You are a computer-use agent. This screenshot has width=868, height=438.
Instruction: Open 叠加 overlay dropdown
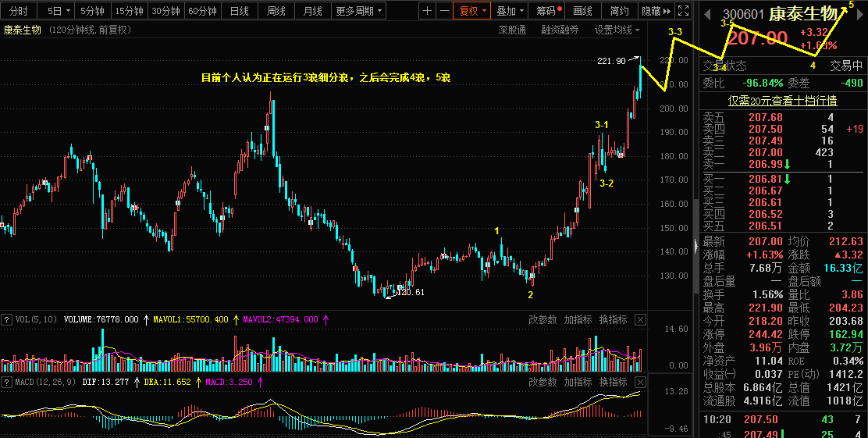pos(510,10)
